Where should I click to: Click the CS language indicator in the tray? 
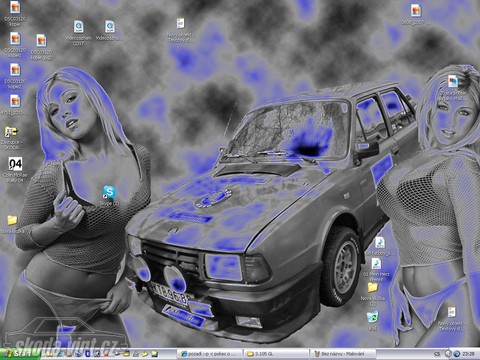[437, 354]
